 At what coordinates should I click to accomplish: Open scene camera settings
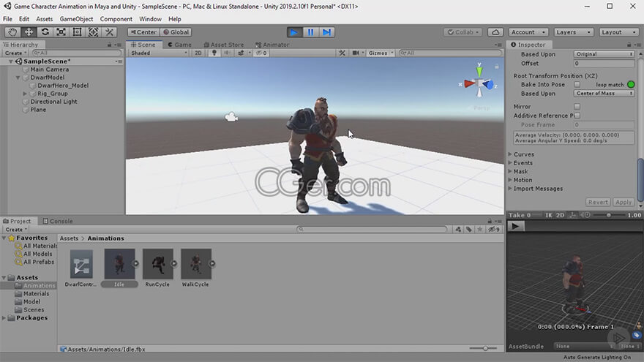pyautogui.click(x=356, y=53)
